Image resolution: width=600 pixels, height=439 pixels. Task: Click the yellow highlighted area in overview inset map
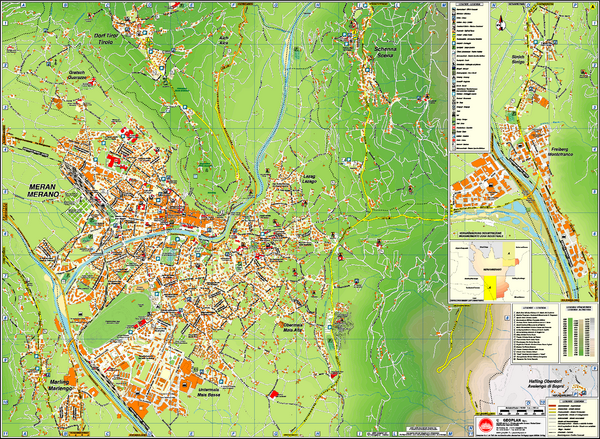click(x=488, y=288)
